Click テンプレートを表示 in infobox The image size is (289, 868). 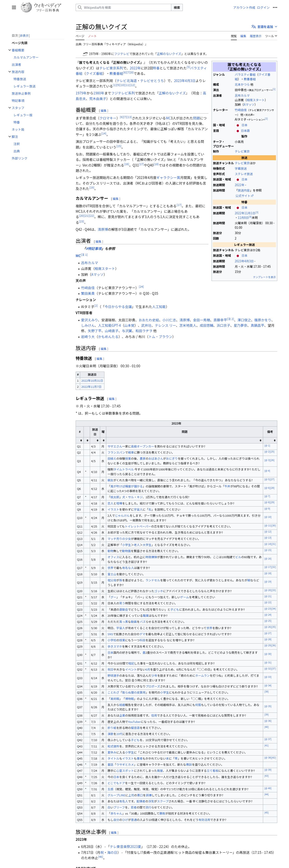click(x=264, y=277)
